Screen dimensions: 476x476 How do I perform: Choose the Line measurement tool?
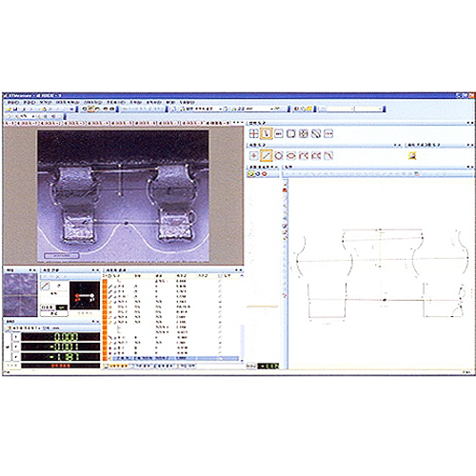point(266,156)
